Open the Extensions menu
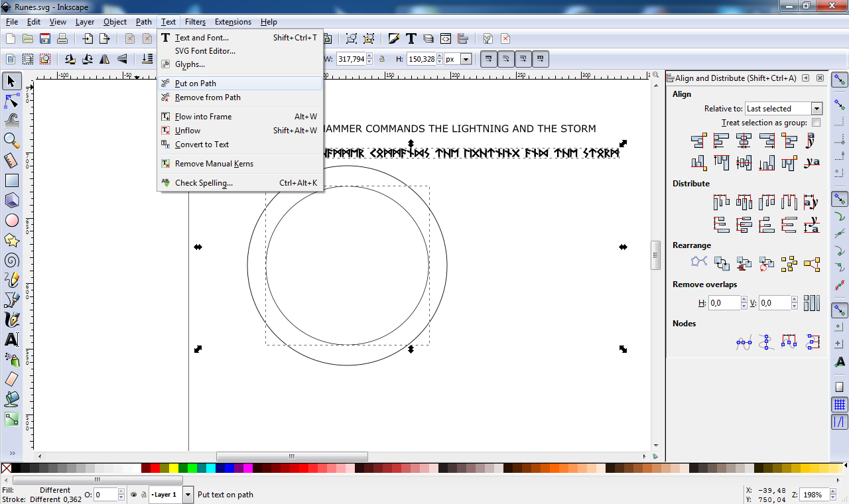 click(233, 22)
